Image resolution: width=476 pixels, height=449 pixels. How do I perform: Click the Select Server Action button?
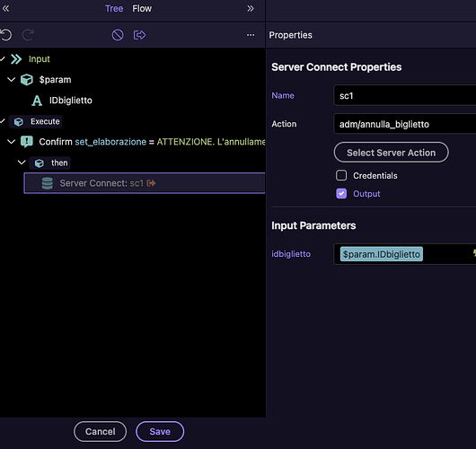[x=391, y=153]
